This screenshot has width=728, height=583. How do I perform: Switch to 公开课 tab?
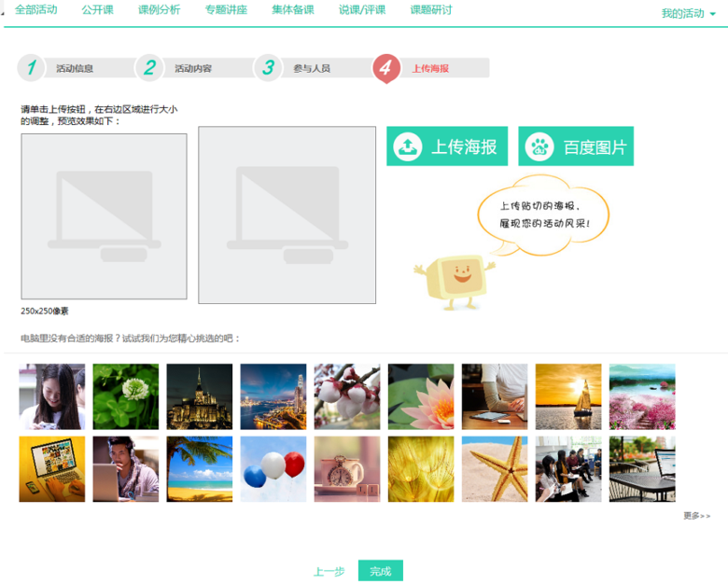coord(97,9)
